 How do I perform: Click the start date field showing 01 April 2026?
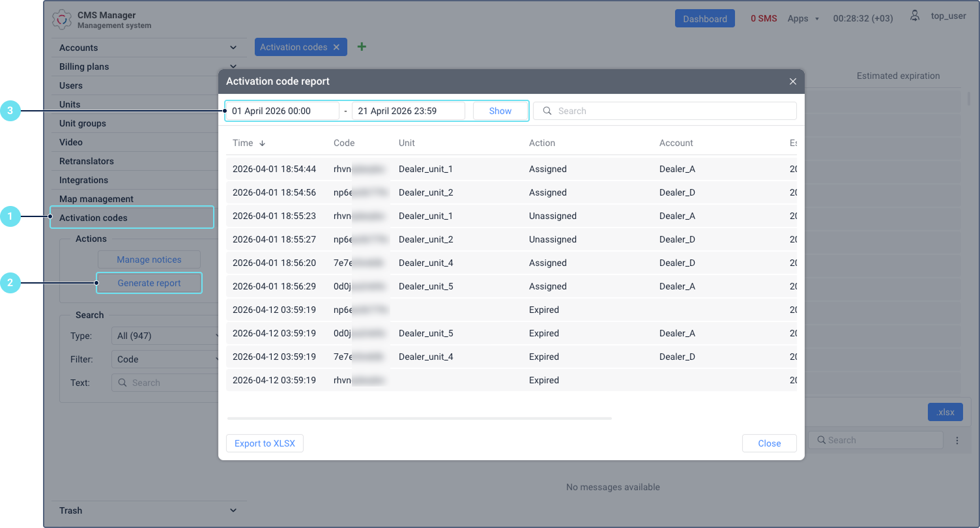[281, 110]
